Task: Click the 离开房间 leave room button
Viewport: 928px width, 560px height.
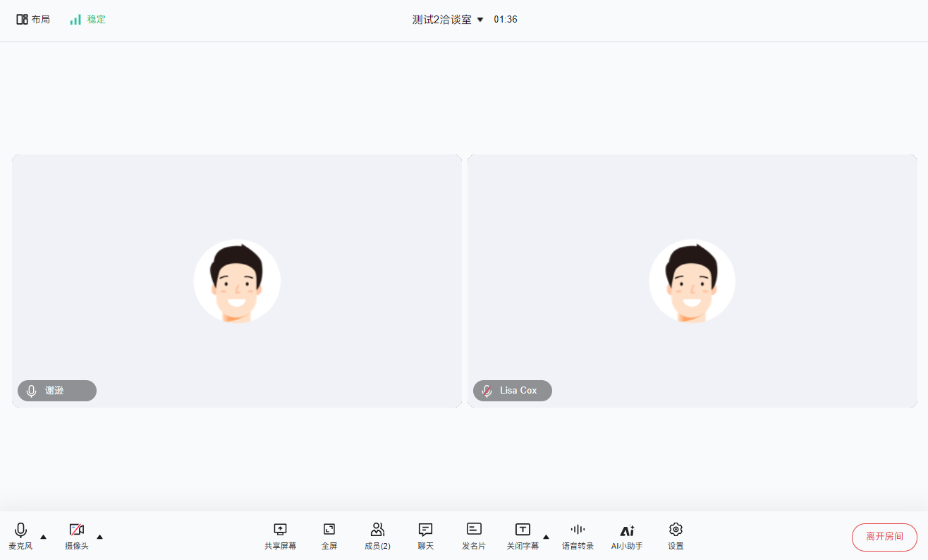Action: tap(884, 537)
